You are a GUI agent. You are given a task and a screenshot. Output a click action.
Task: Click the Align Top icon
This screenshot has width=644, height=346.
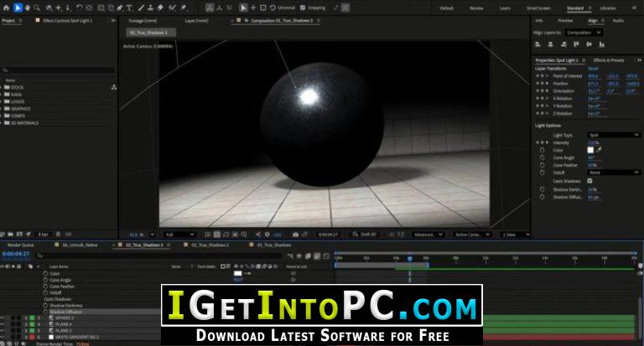576,44
